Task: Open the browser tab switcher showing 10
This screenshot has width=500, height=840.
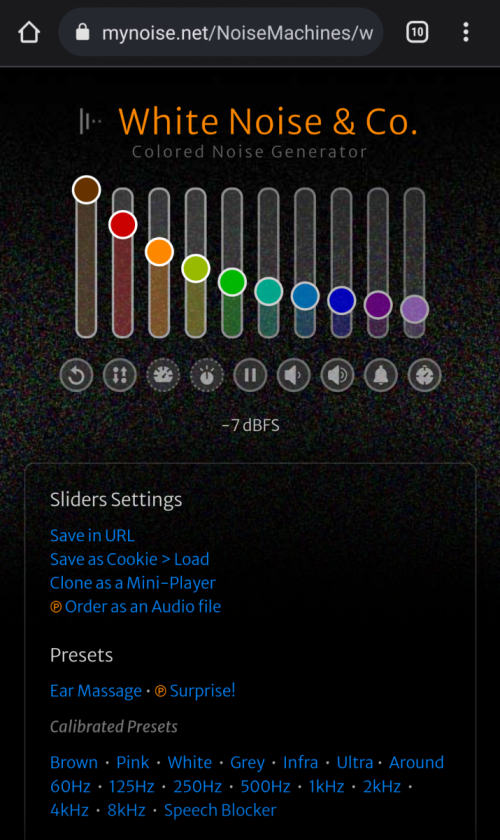Action: (x=417, y=32)
